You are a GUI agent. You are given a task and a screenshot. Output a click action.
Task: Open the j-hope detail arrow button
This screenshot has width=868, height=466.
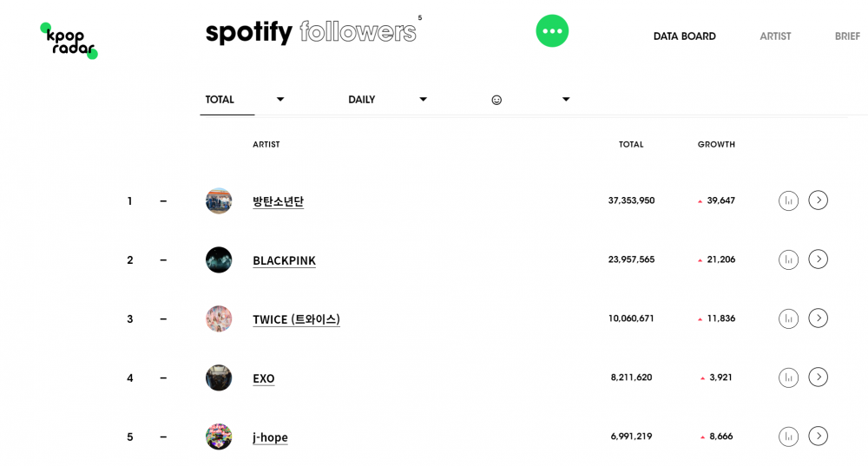[818, 436]
